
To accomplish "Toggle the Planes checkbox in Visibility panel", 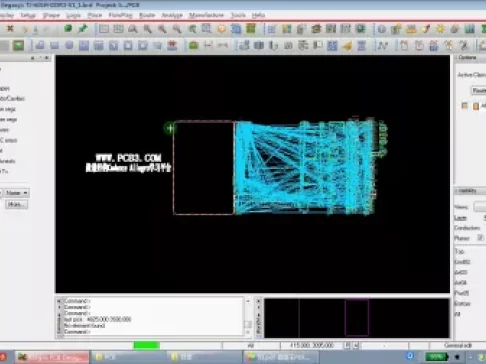I will click(480, 238).
